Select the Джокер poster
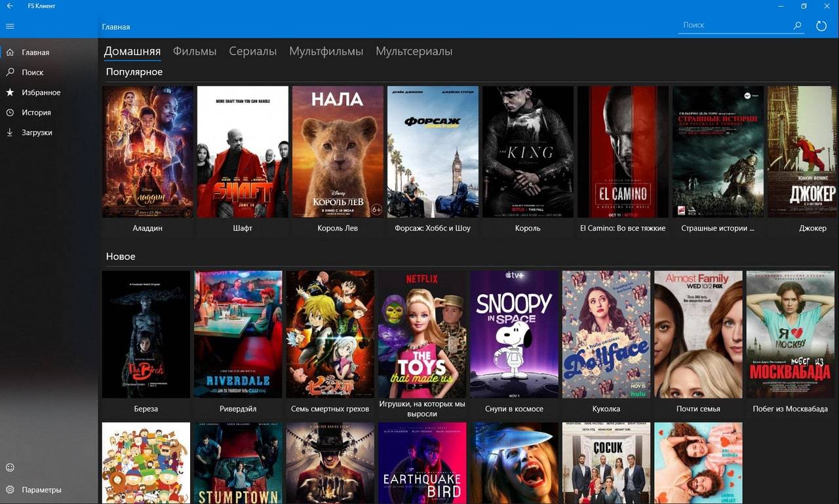This screenshot has height=504, width=839. [x=803, y=151]
